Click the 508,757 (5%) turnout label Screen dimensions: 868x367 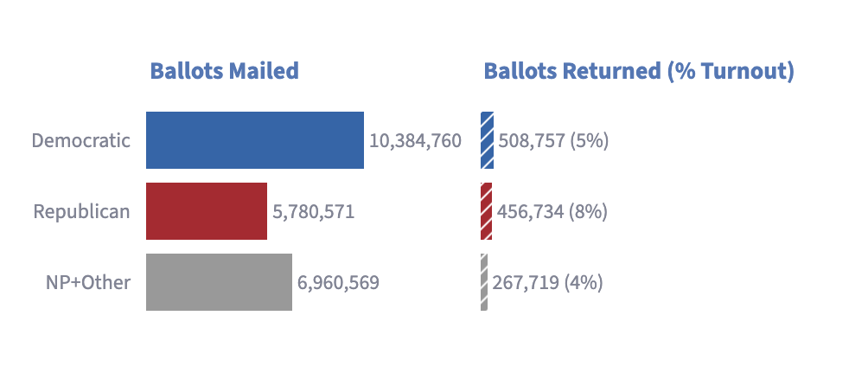[x=553, y=141]
